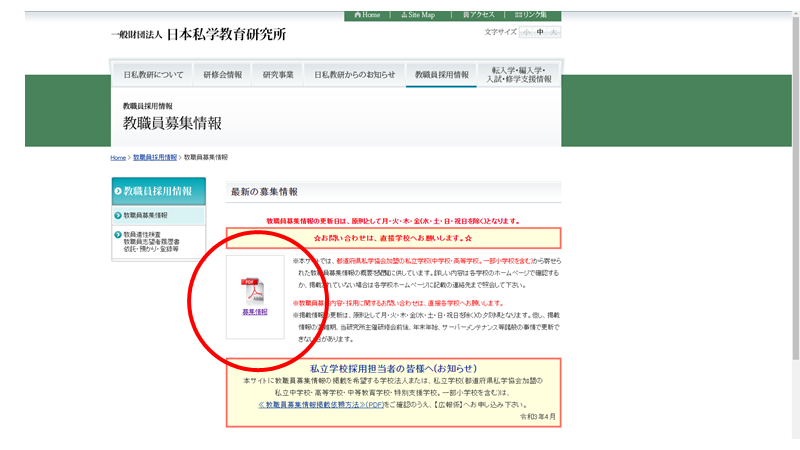This screenshot has width=800, height=450.
Task: Select 教職員募集情報 in sidebar menu
Action: click(159, 215)
